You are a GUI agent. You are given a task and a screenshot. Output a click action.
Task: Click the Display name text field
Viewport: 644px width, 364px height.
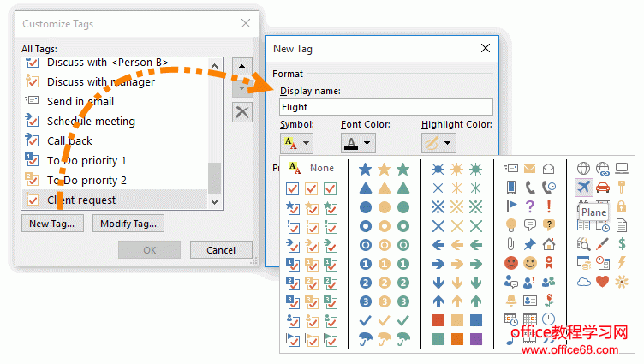[385, 107]
